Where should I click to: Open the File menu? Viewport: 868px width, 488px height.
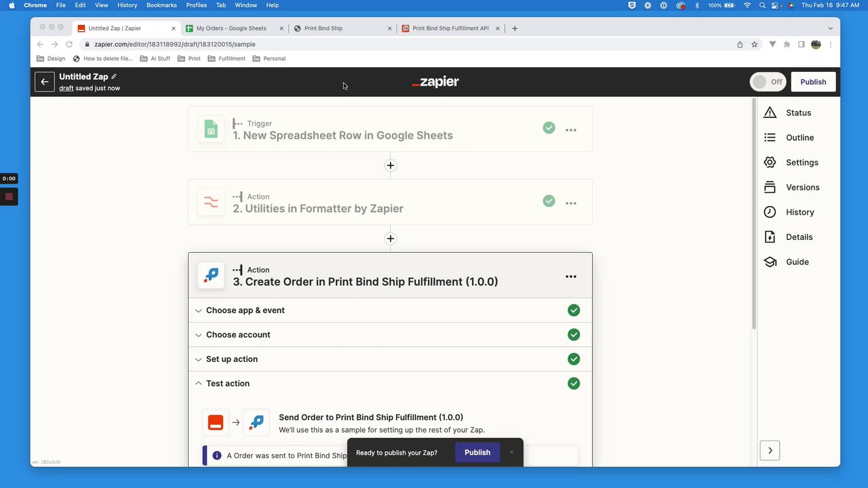click(x=61, y=5)
